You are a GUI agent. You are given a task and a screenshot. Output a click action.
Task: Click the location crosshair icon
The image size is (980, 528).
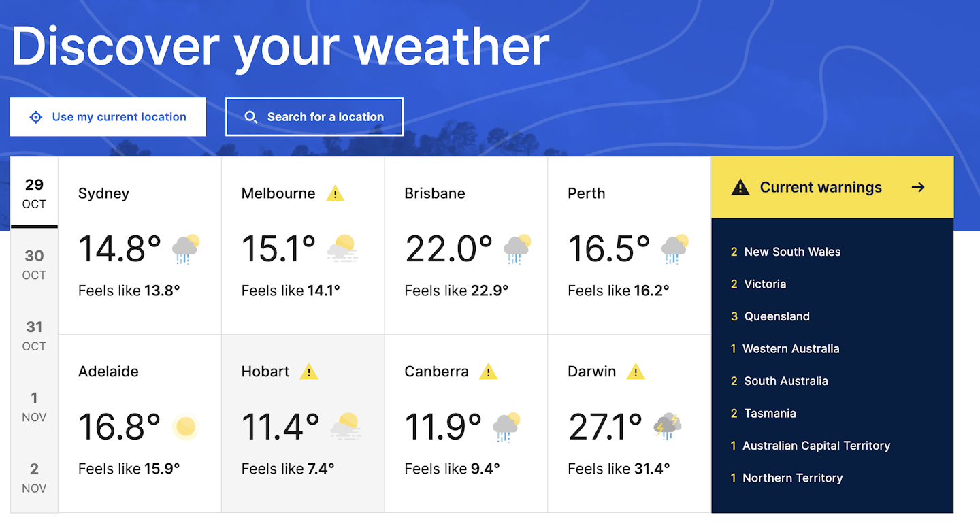(35, 116)
